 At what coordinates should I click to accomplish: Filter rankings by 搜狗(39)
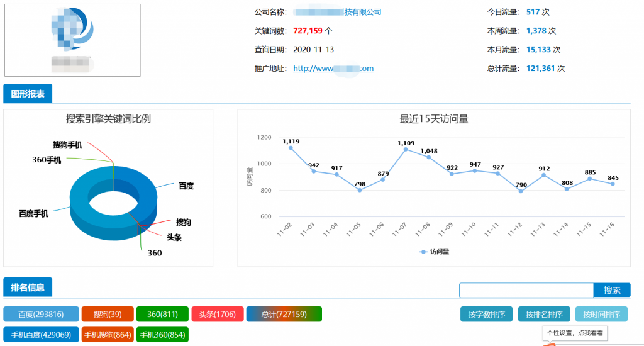[x=108, y=315]
